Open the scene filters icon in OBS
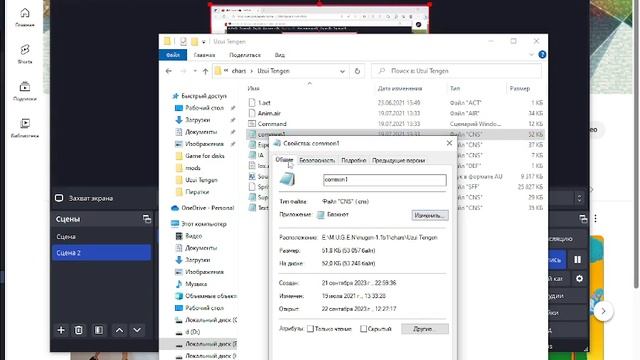The width and height of the screenshot is (640, 360). (99, 330)
